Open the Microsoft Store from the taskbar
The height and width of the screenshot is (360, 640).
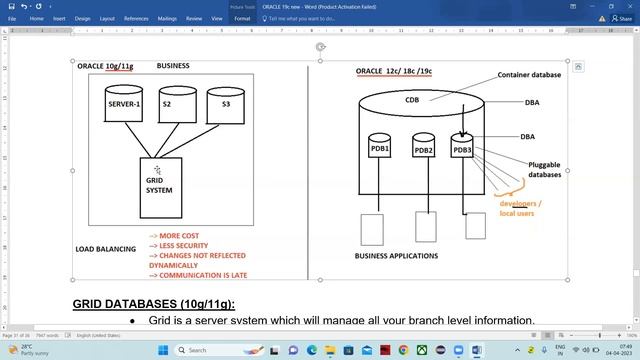[349, 350]
